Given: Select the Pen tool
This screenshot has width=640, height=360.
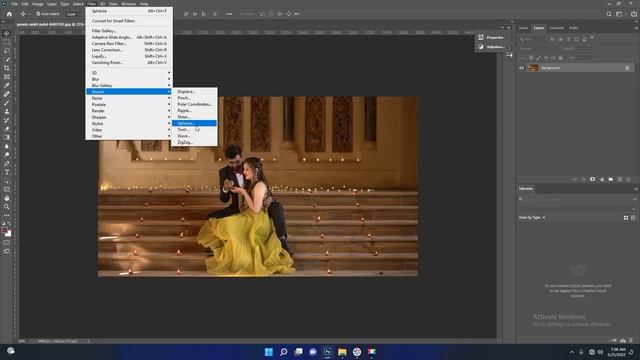Looking at the screenshot, I should 7,163.
